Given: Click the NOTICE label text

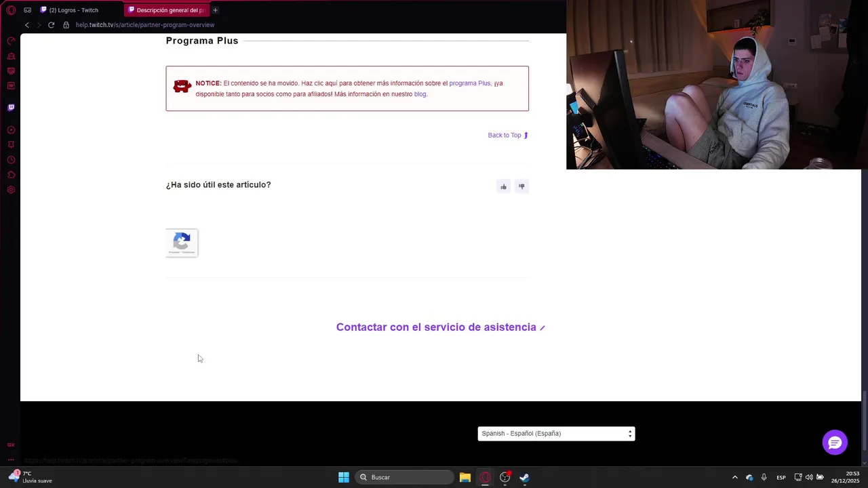Looking at the screenshot, I should point(208,83).
